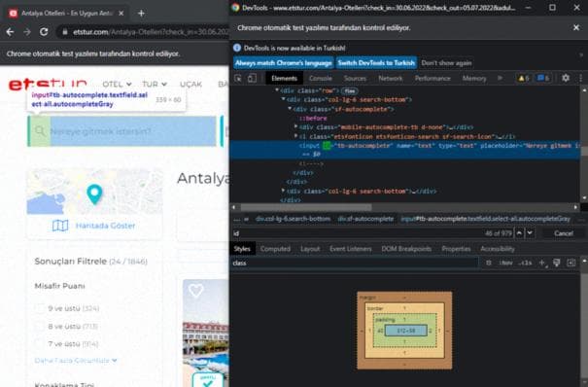
Task: Expand the TUR navigation dropdown
Action: click(x=155, y=84)
